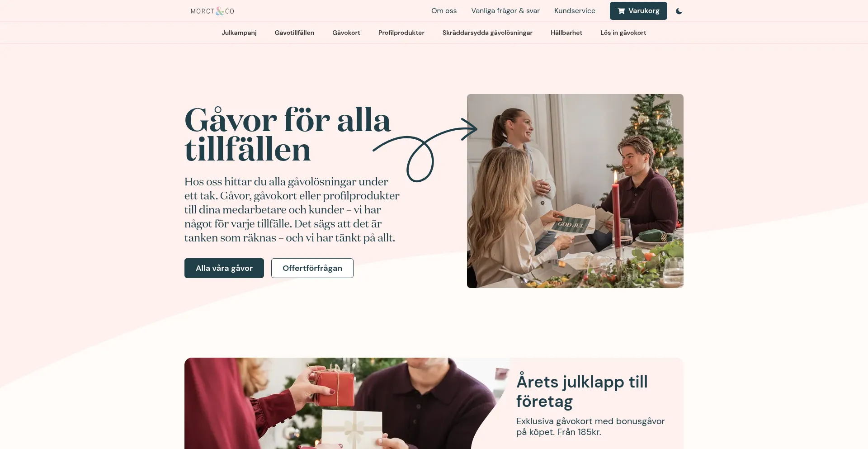Open the Om oss page
Image resolution: width=868 pixels, height=449 pixels.
(x=444, y=11)
